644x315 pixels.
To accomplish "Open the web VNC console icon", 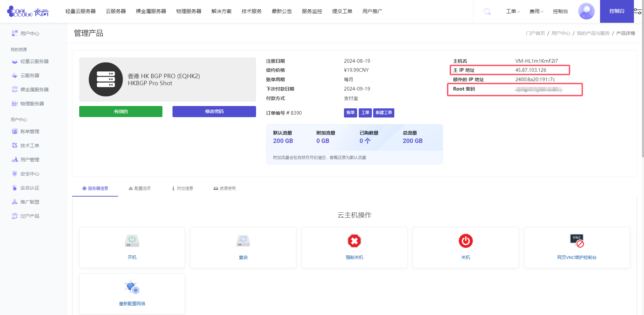I will click(x=577, y=241).
